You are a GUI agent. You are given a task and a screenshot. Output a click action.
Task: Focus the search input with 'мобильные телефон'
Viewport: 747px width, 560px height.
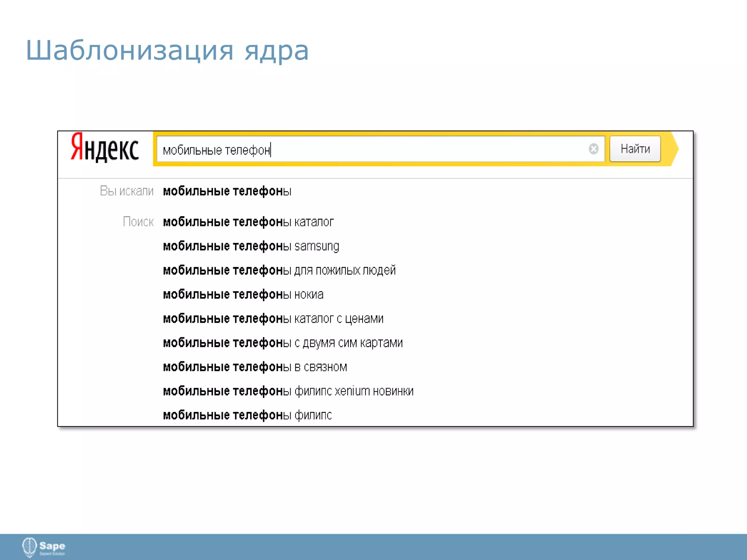pyautogui.click(x=380, y=149)
